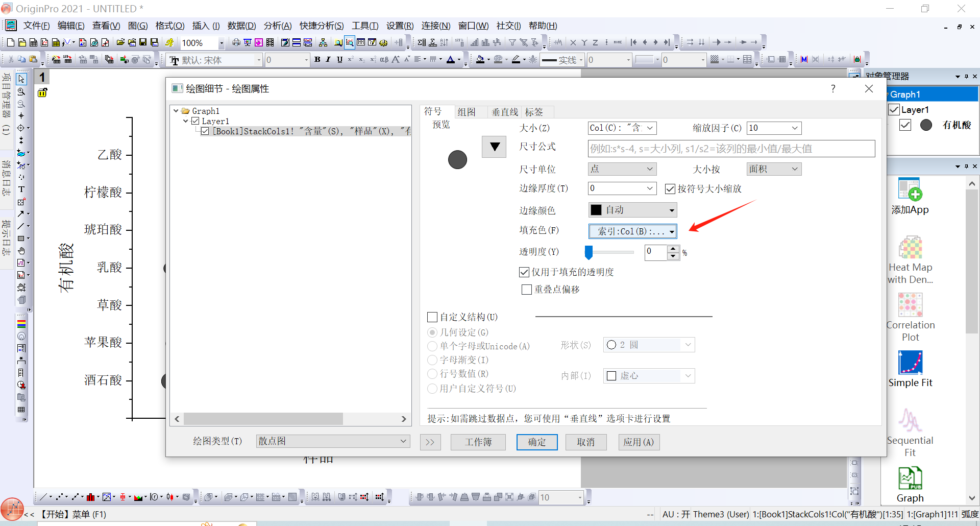Expand the 绘图类型 dropdown
Screen dimensions: 980x526
coord(333,441)
